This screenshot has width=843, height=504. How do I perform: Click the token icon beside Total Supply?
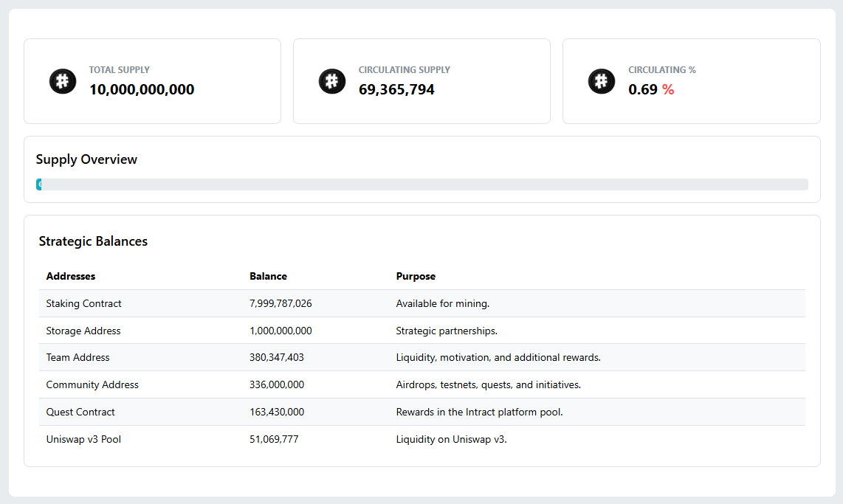[x=63, y=81]
